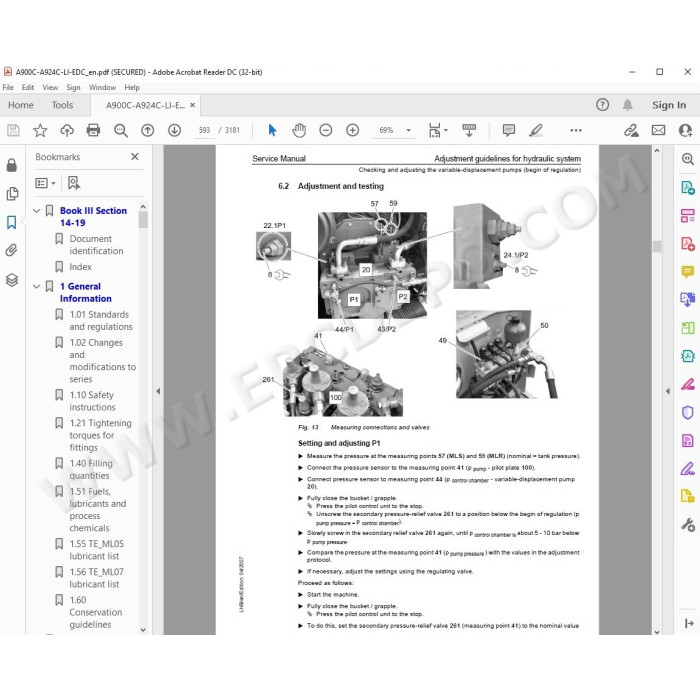Open the 1.40 Filling quantities bookmark
The width and height of the screenshot is (700, 700).
pyautogui.click(x=91, y=469)
